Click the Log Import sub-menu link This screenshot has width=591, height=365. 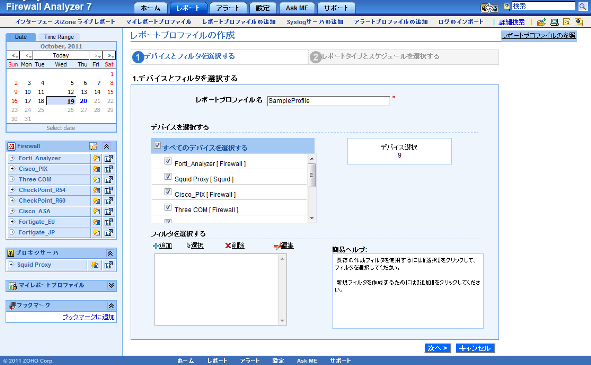461,22
